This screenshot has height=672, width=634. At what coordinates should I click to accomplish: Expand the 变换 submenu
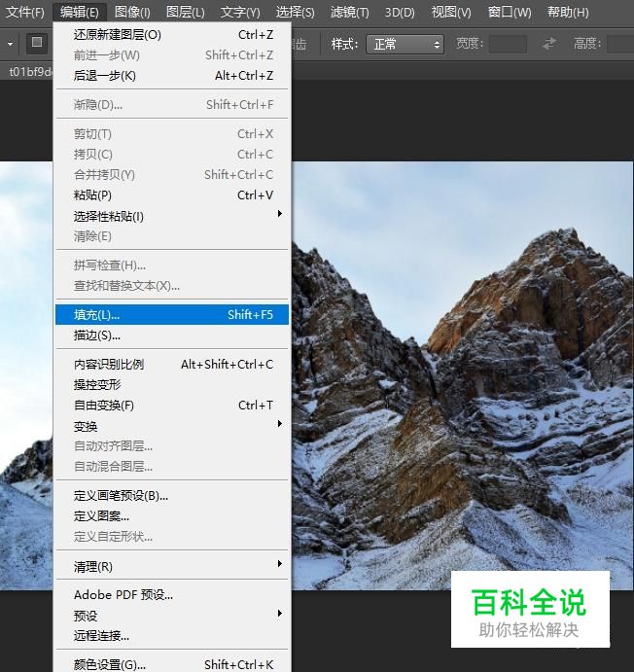(172, 426)
